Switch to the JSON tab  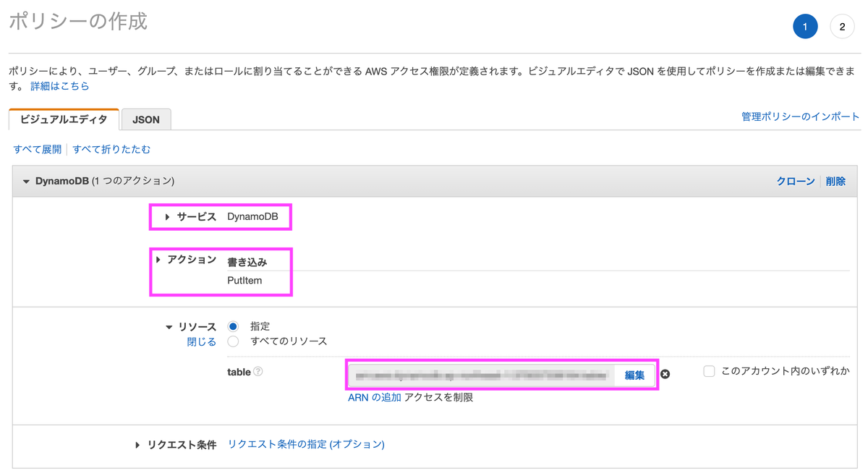[x=146, y=119]
